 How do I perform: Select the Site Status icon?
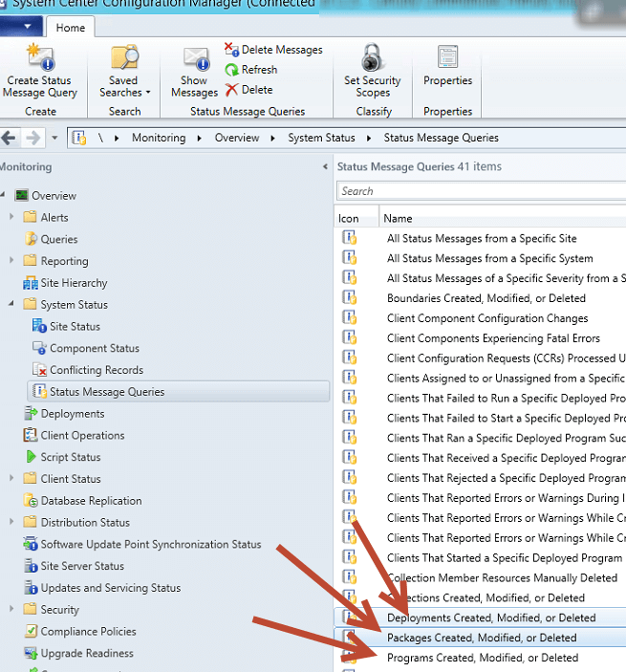(x=39, y=326)
